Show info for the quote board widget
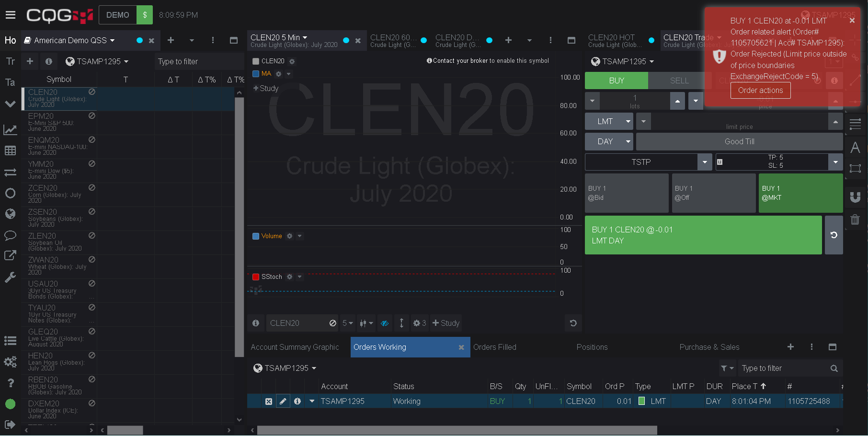The width and height of the screenshot is (868, 437). coord(49,61)
